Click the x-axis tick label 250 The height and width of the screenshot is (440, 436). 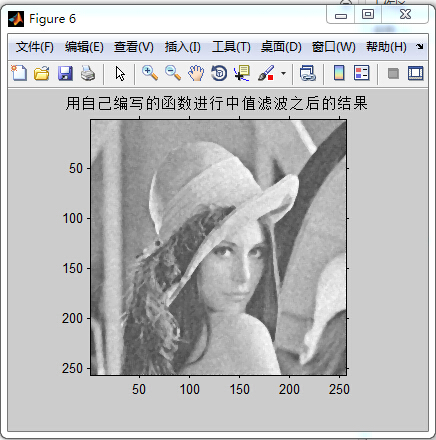tap(339, 389)
